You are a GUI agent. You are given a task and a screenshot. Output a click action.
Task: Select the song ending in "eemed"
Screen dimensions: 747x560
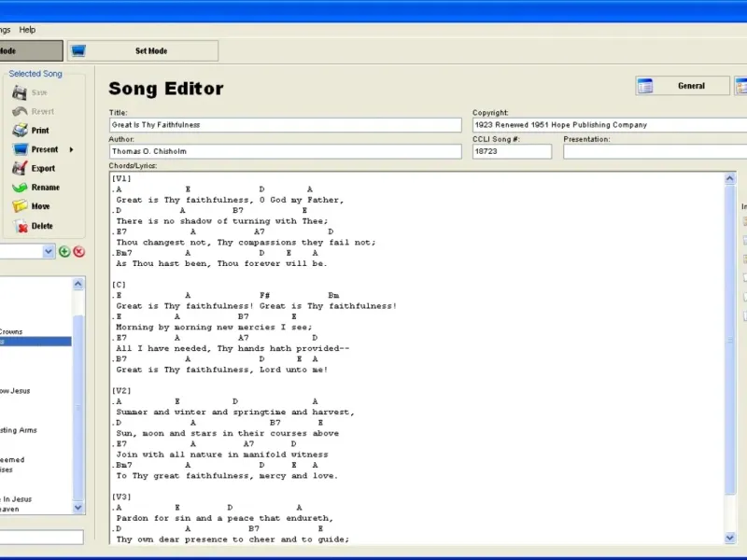[12, 459]
